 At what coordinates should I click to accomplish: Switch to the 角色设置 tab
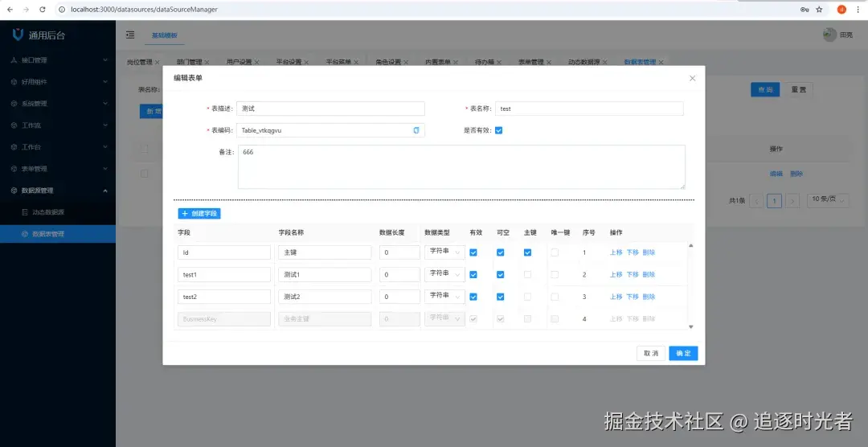tap(388, 62)
